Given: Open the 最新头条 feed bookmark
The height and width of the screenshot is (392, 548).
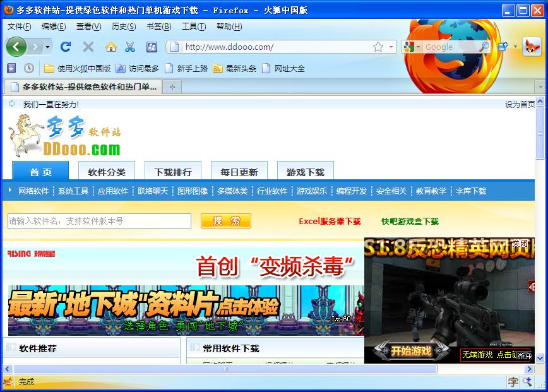Looking at the screenshot, I should coord(235,68).
